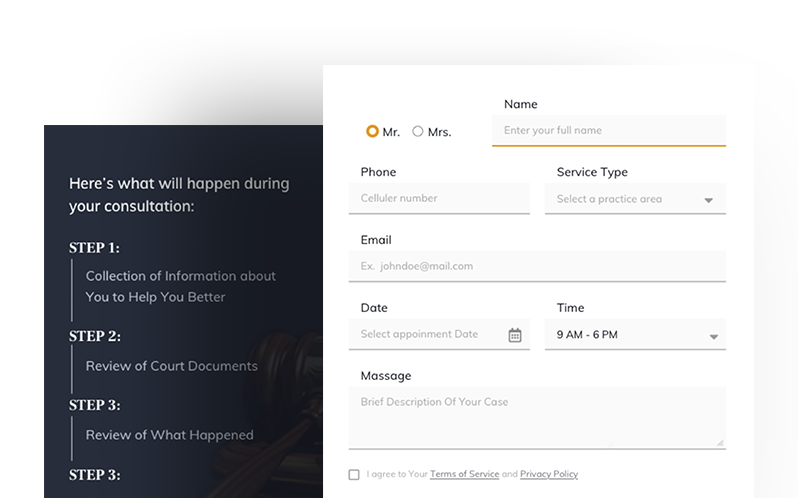Focus the Enter your full name field

click(608, 131)
